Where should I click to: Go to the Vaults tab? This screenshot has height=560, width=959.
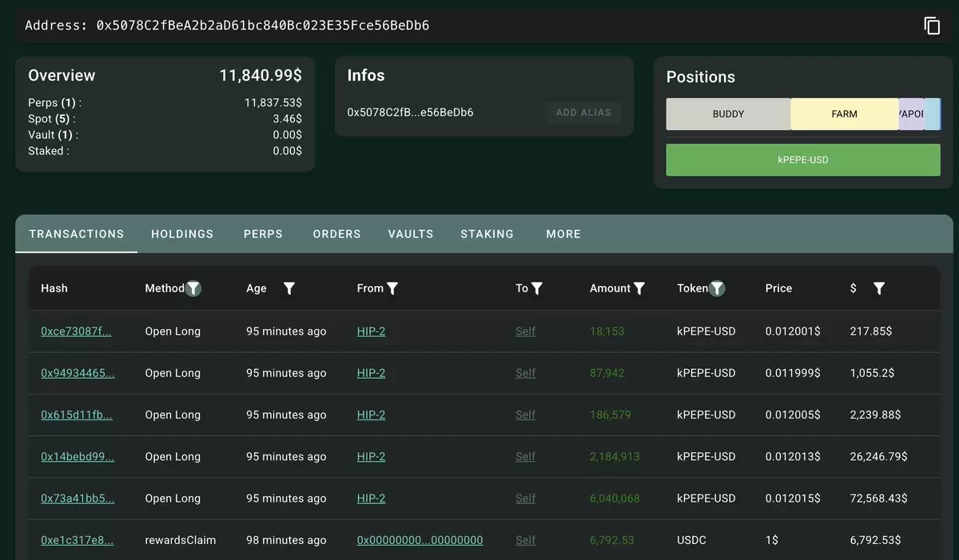pos(411,234)
